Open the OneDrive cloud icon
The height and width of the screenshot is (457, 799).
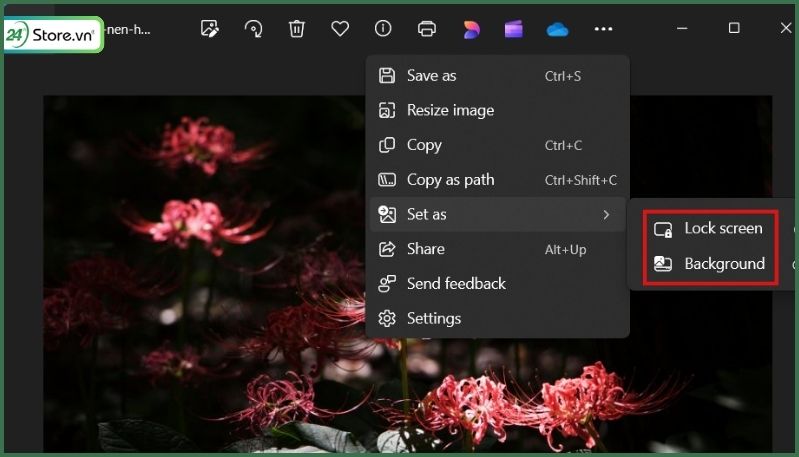[x=558, y=29]
